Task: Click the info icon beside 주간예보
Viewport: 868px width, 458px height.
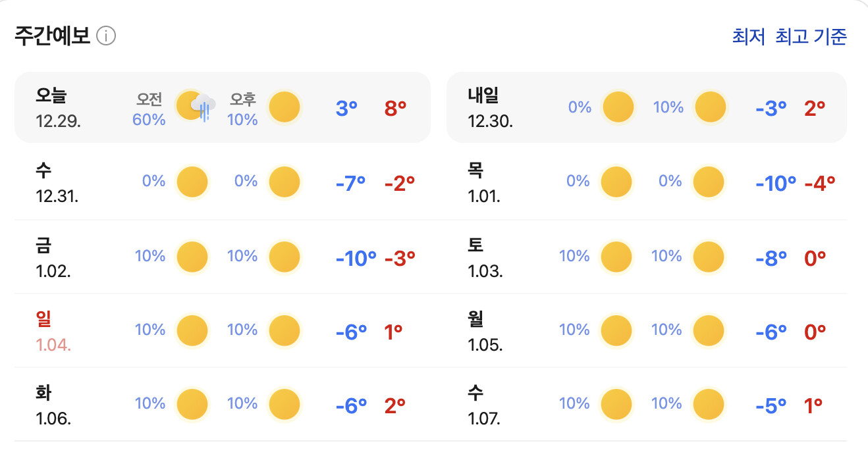Action: click(x=106, y=36)
